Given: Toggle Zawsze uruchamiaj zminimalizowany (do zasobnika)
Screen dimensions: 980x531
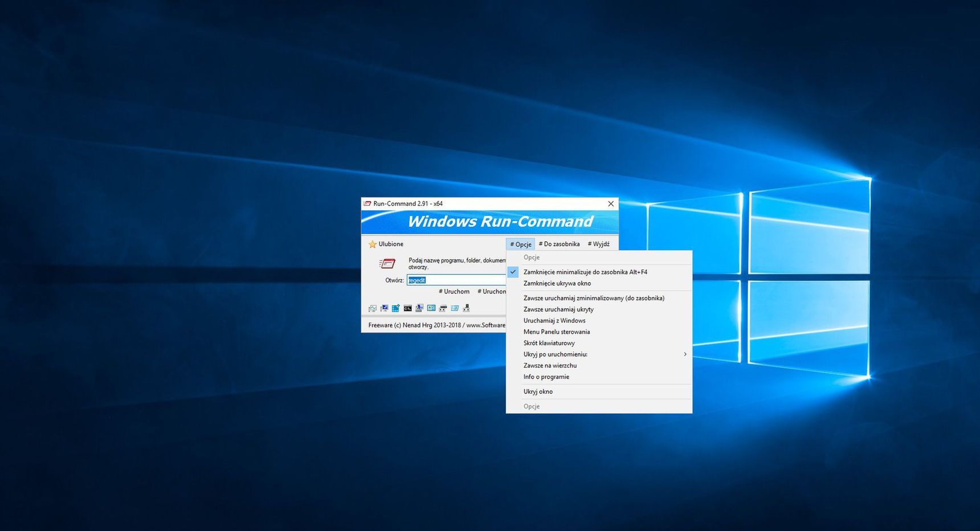Looking at the screenshot, I should point(599,298).
